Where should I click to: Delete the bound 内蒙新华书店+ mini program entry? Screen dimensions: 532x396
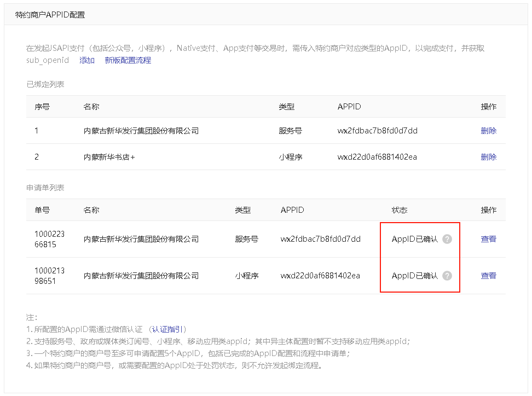coord(488,157)
